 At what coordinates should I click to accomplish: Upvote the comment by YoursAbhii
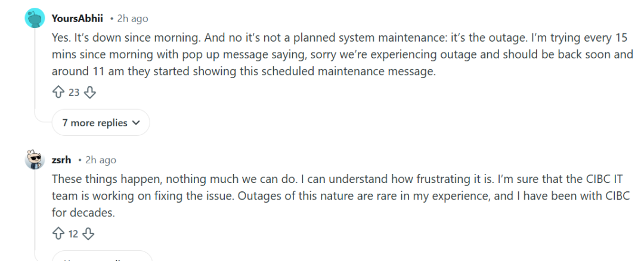point(58,92)
